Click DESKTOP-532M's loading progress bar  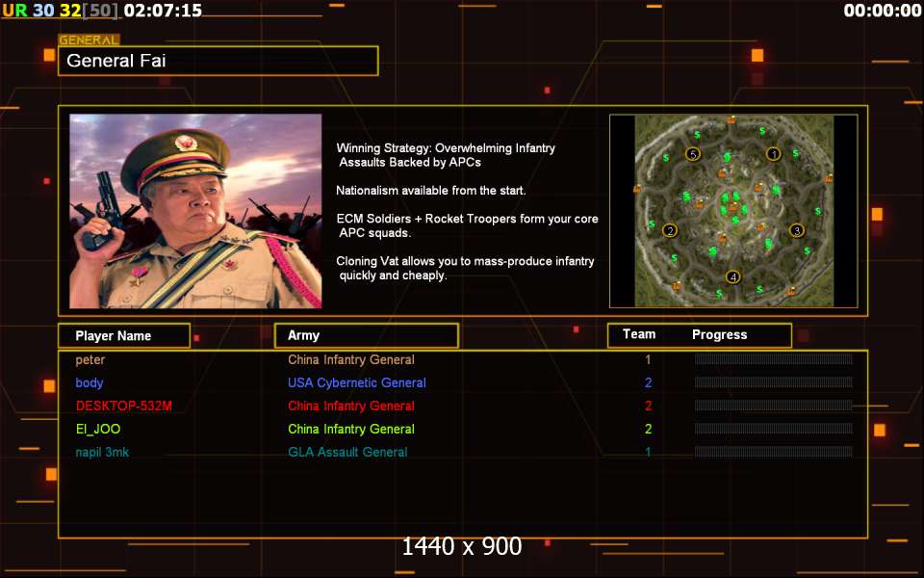(x=774, y=406)
